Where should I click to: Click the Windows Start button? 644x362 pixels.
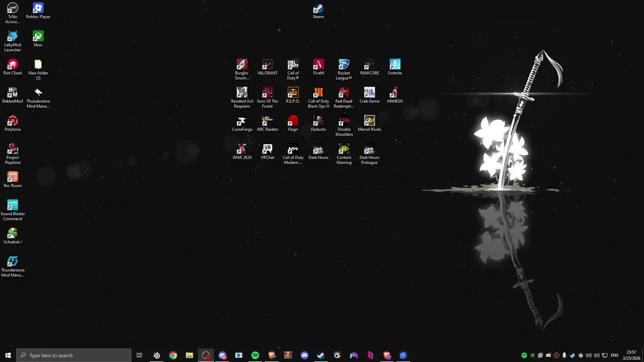pyautogui.click(x=8, y=355)
